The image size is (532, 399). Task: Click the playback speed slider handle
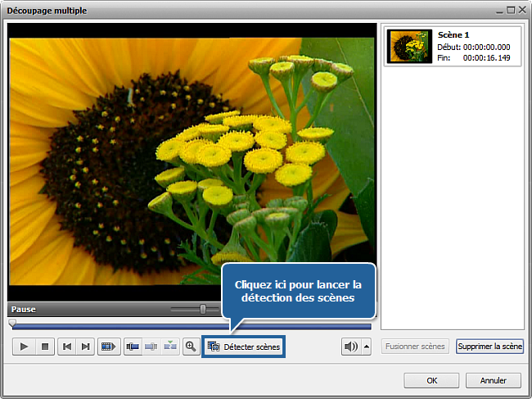pyautogui.click(x=203, y=309)
